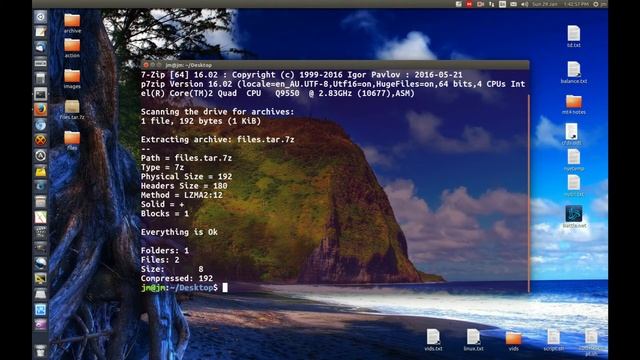Click 'Everything is Ok' text in terminal
The height and width of the screenshot is (360, 640).
point(179,232)
